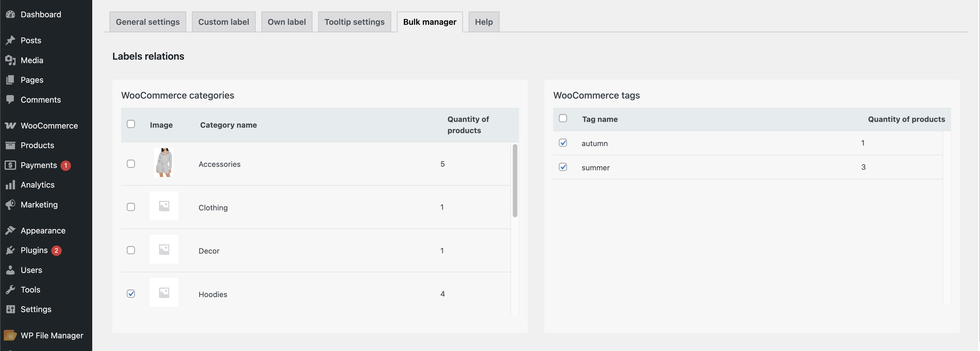Switch to the Own label tab
This screenshot has width=980, height=351.
tap(287, 22)
